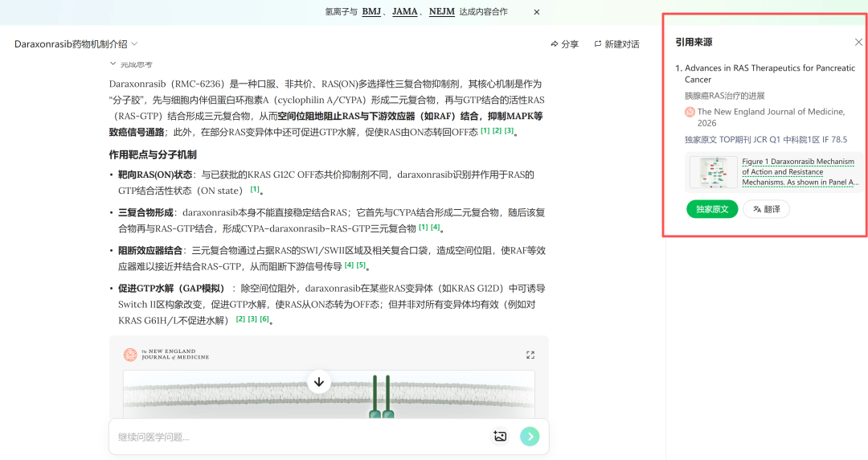Start a new chat with 新建对话
Viewport: 868px width, 460px height.
pos(616,43)
